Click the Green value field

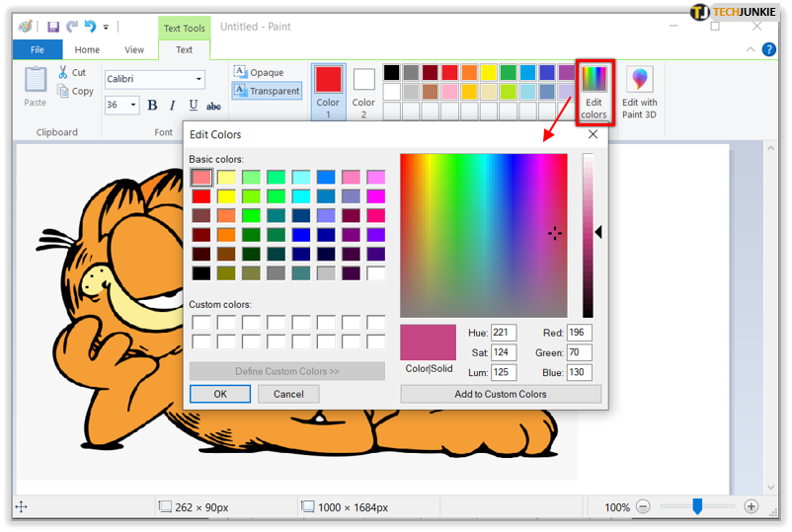click(x=579, y=352)
